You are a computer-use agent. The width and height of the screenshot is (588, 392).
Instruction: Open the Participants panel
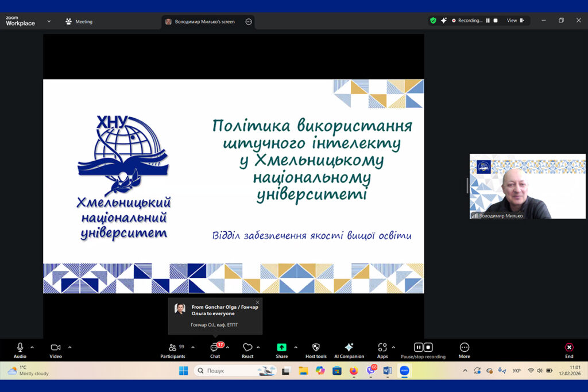point(173,348)
